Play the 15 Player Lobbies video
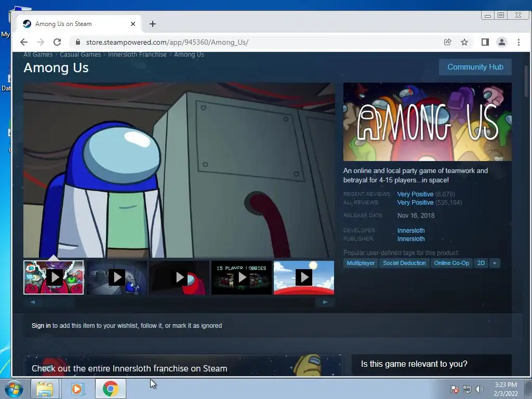This screenshot has height=399, width=532. 241,277
